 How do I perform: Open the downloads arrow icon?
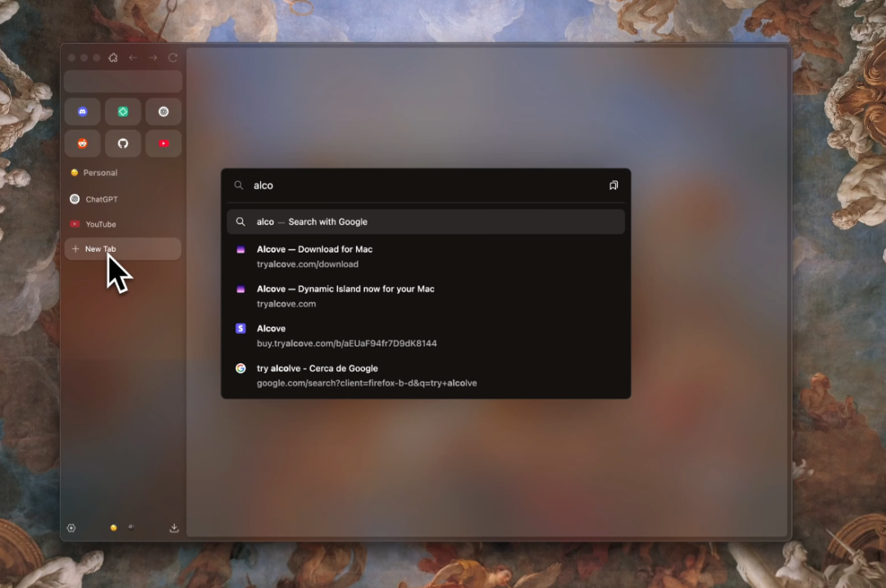pyautogui.click(x=174, y=528)
